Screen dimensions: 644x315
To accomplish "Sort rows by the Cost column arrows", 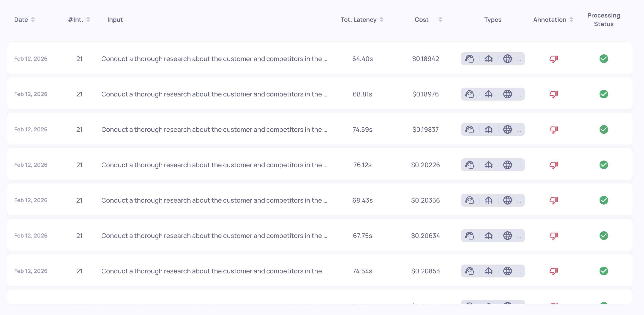I will (440, 19).
